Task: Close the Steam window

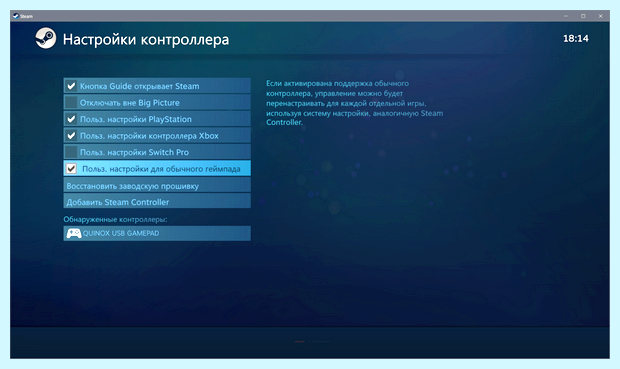Action: (x=600, y=16)
